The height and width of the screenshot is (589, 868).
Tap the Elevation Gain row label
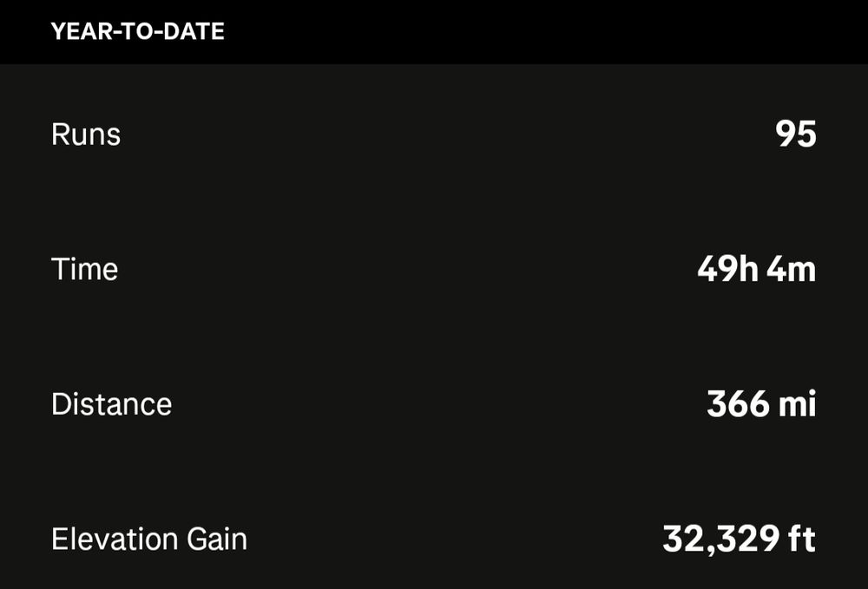pos(149,540)
